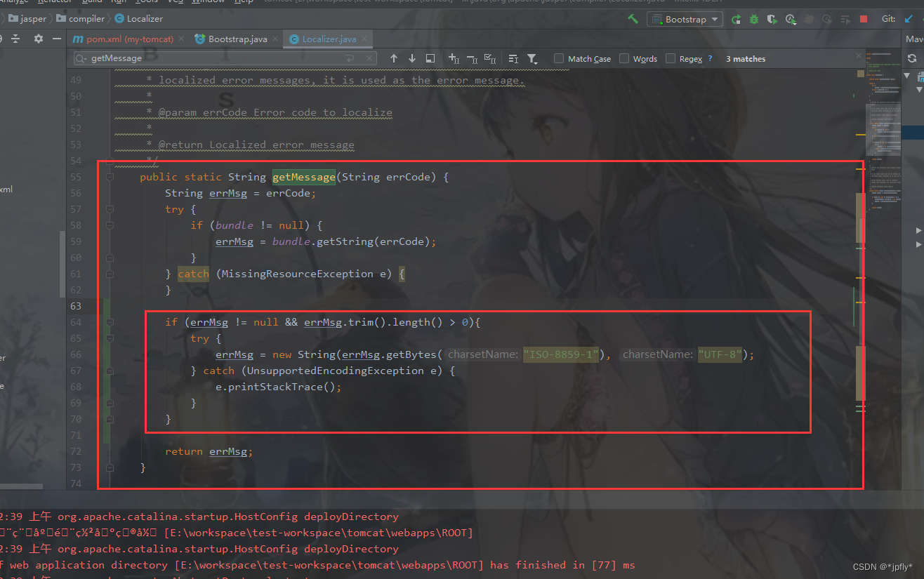Reload Maven projects

click(x=911, y=59)
